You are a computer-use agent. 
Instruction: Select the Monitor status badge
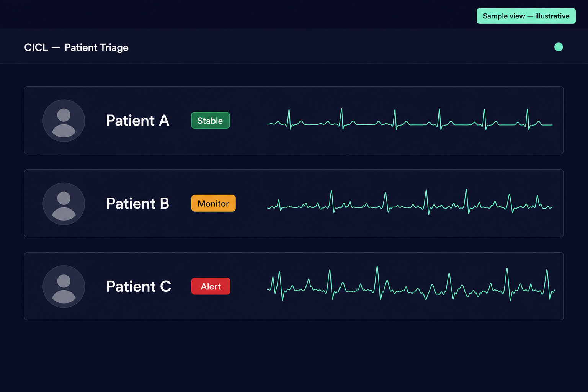click(213, 203)
